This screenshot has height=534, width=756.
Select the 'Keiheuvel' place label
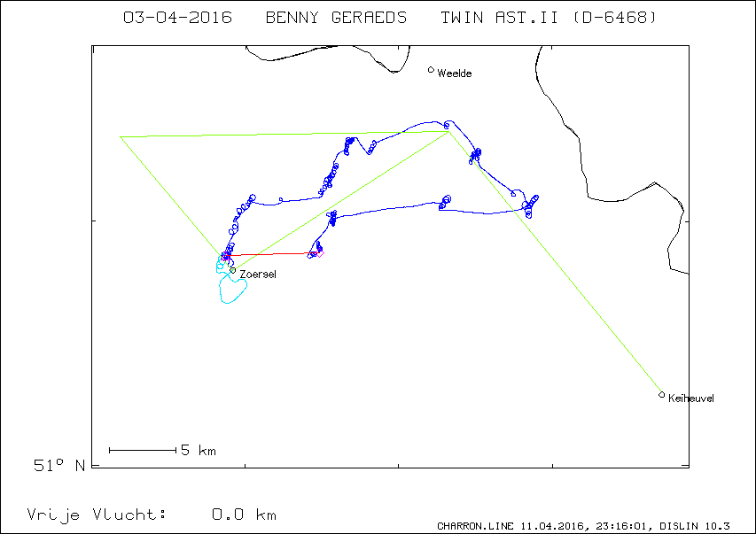(x=691, y=399)
